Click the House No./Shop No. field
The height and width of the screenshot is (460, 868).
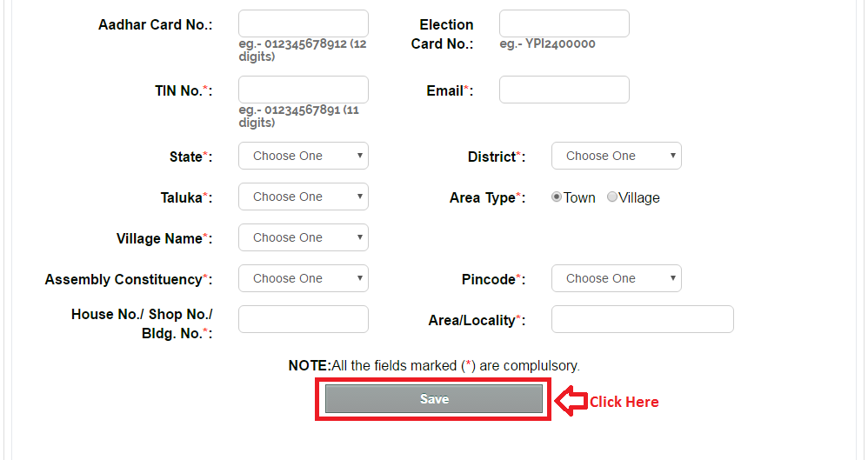303,319
